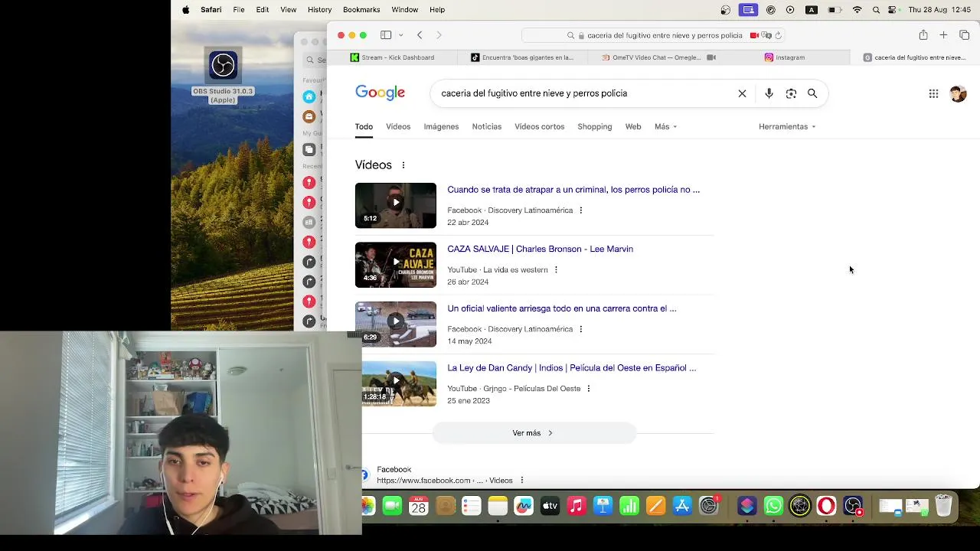Open App Store from the Dock
This screenshot has height=551, width=980.
click(681, 506)
